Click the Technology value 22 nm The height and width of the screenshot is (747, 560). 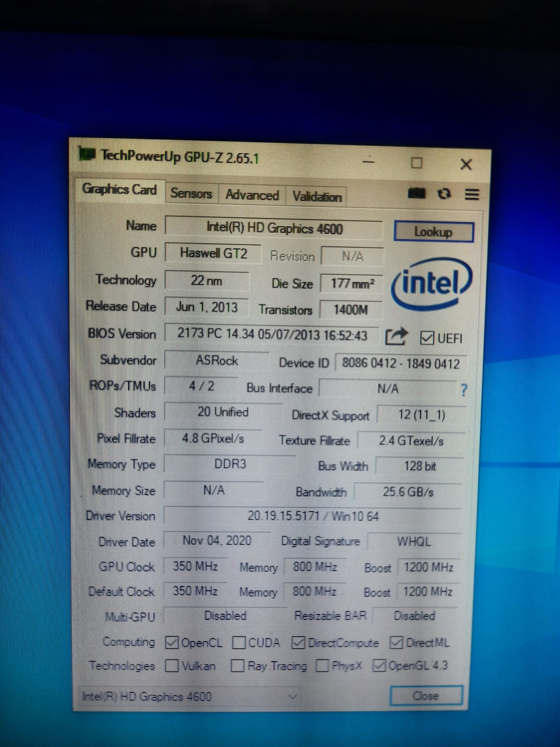coord(206,280)
